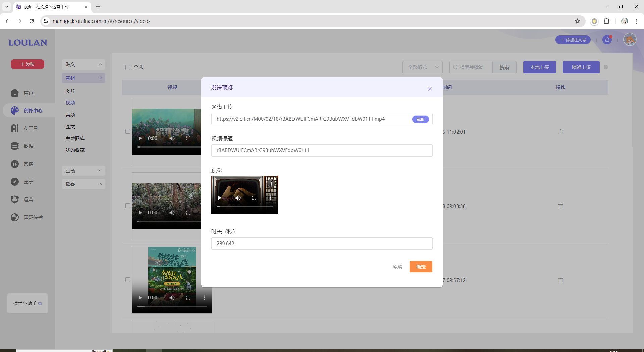Seek the forest video progress bar

click(169, 221)
